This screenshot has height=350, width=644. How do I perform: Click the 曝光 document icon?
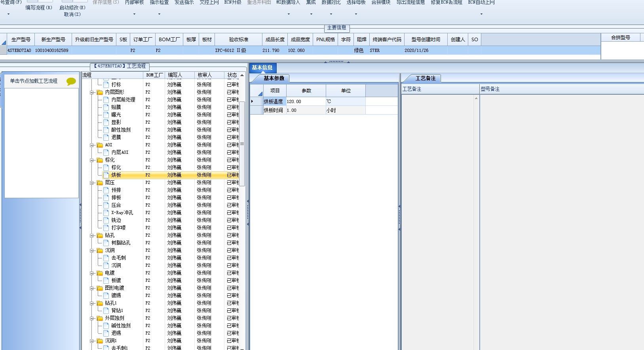point(106,115)
